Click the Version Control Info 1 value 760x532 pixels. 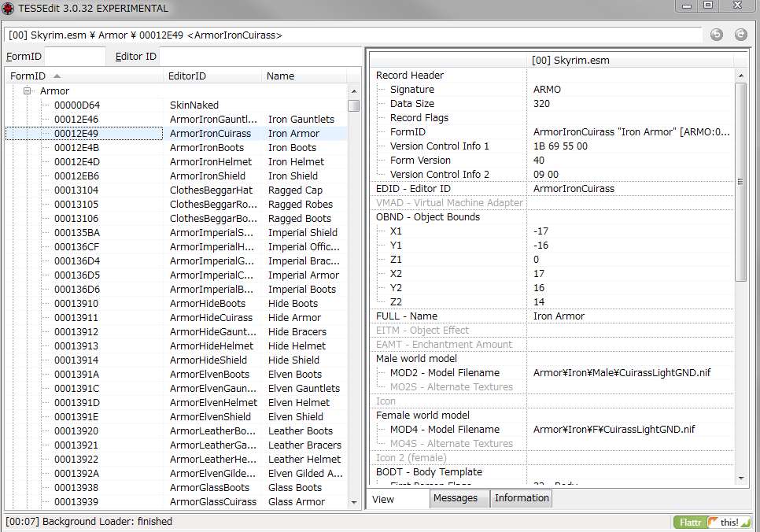point(560,146)
